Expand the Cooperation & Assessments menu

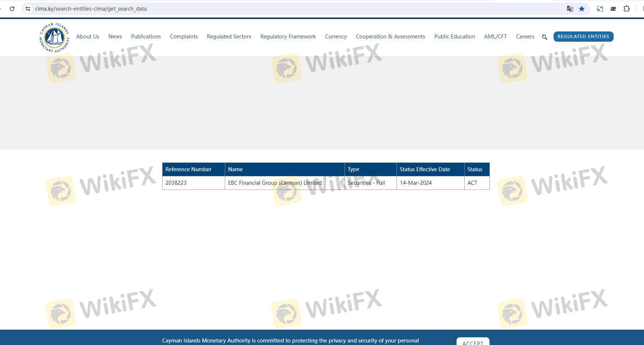390,37
